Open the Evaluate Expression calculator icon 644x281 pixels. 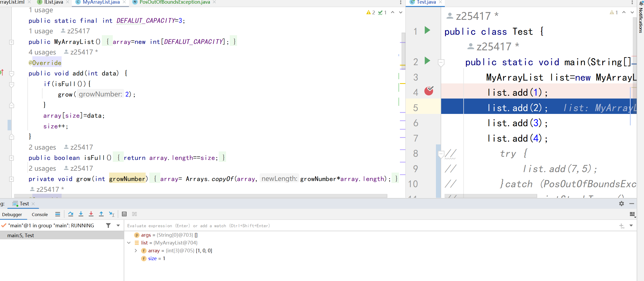click(x=124, y=214)
